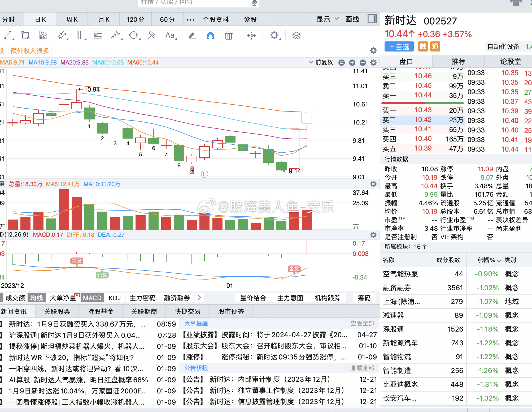Toggle 成交额 indicator
Screen dimensions: 532x412
click(15, 298)
